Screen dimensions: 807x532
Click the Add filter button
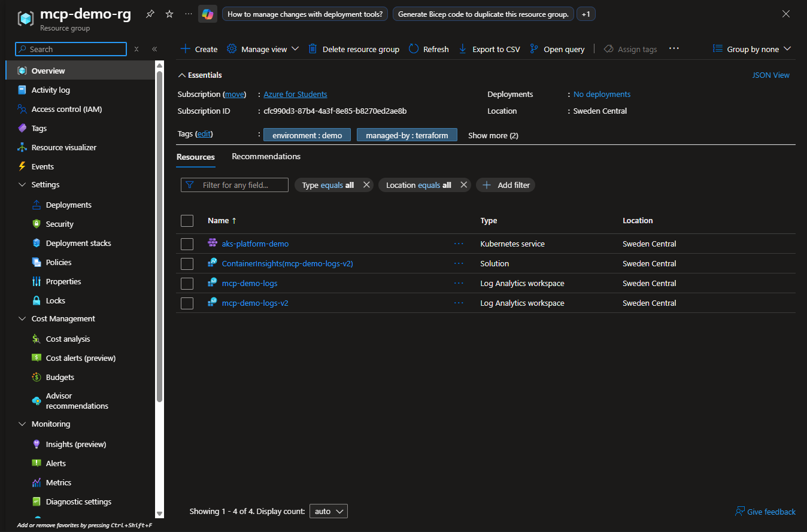tap(505, 185)
